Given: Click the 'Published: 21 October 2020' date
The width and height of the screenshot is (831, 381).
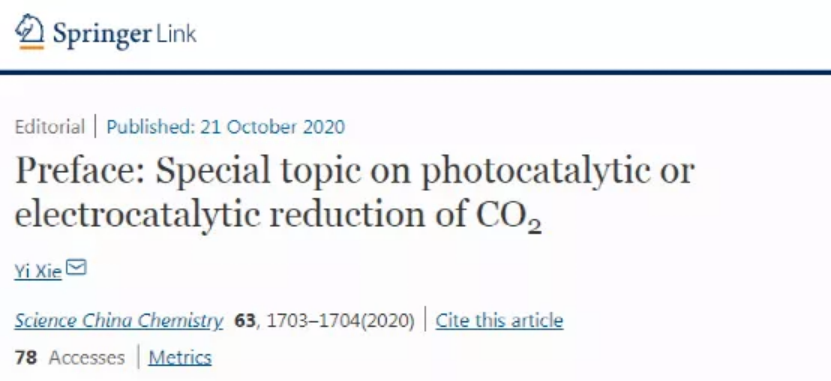Looking at the screenshot, I should [226, 127].
